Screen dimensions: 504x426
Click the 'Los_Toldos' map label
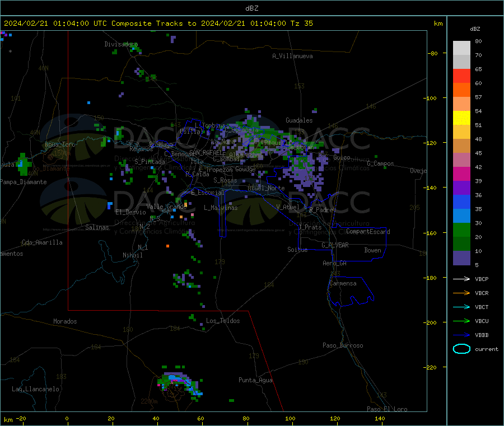click(x=223, y=321)
